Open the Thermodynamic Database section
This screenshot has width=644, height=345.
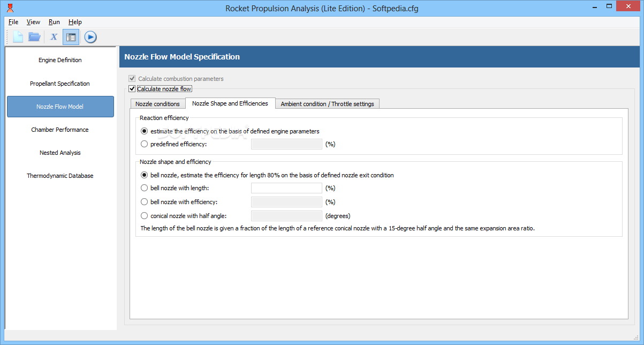(60, 176)
